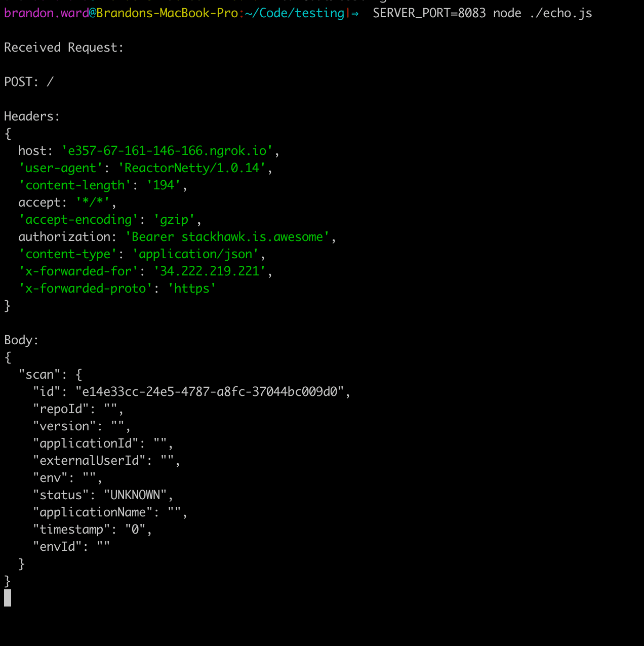The width and height of the screenshot is (644, 646).
Task: Select the x-forwarded-for IP '34.222.219.221'
Action: point(210,271)
